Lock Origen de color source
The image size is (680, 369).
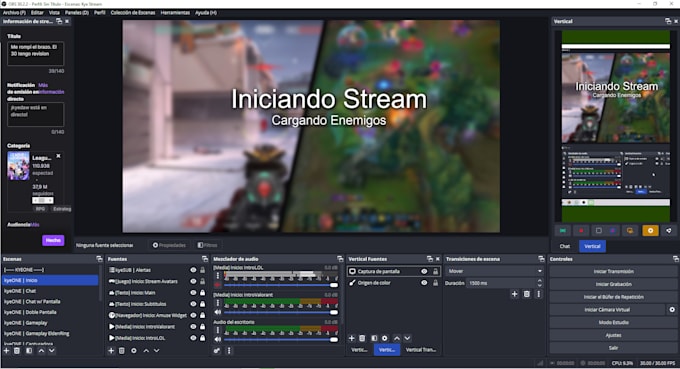[x=435, y=283]
